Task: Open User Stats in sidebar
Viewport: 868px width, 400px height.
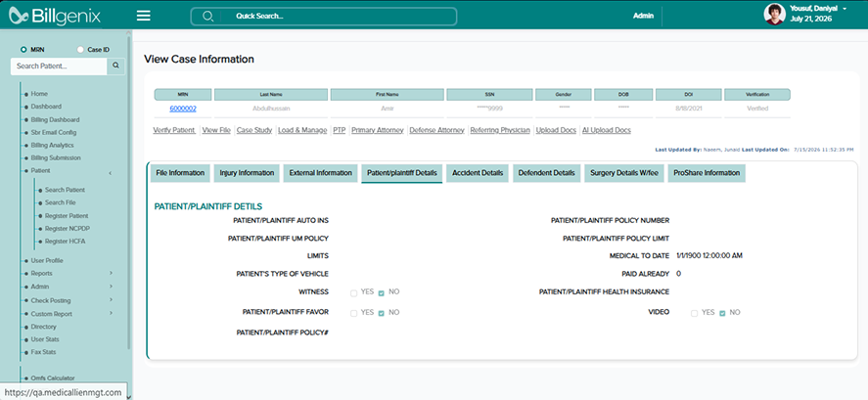Action: [45, 339]
